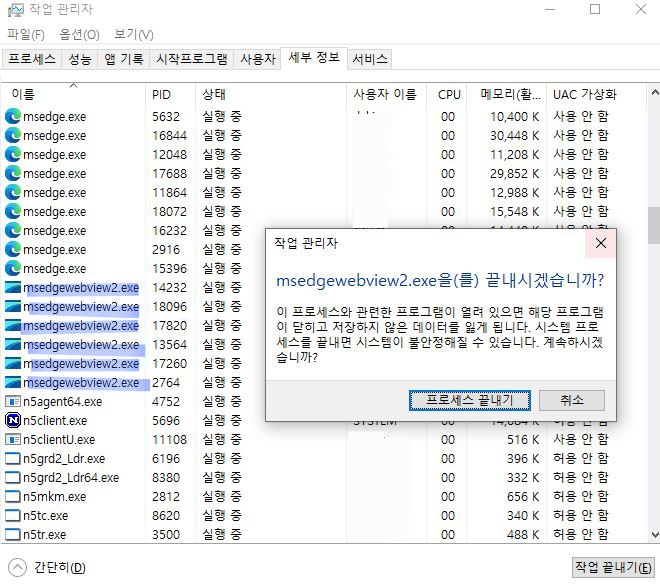Open the 옵션(O) menu
660x588 pixels.
pos(79,35)
